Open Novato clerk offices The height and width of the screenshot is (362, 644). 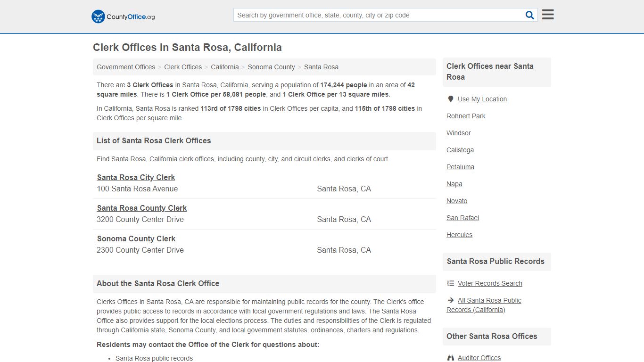(457, 201)
